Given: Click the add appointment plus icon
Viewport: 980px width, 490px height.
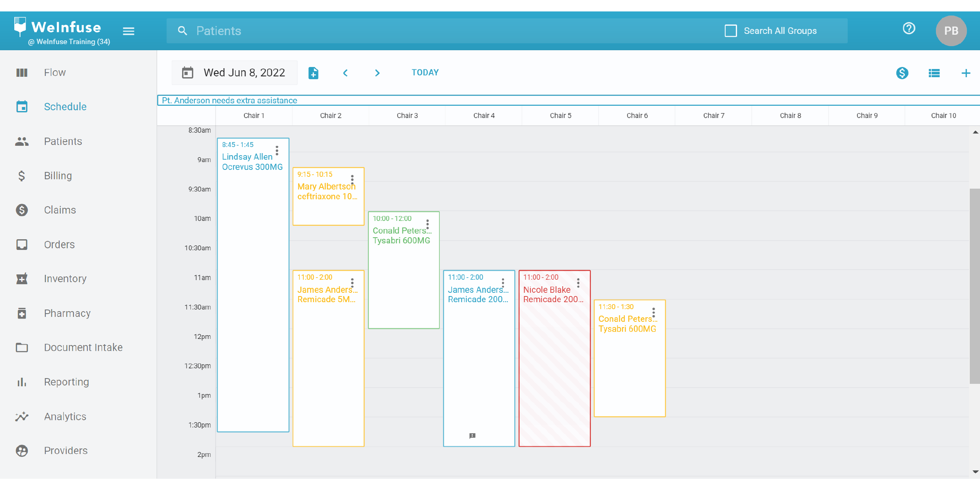Looking at the screenshot, I should click(x=966, y=73).
